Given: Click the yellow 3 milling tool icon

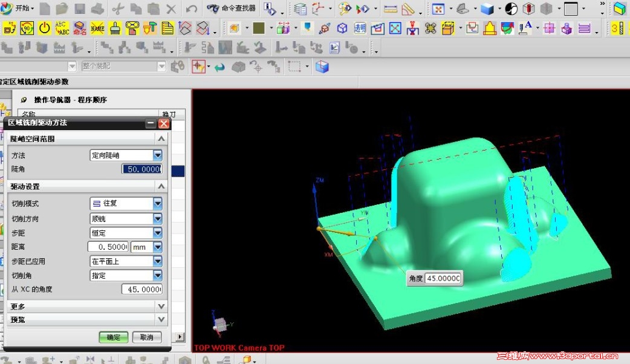Looking at the screenshot, I should 618,28.
